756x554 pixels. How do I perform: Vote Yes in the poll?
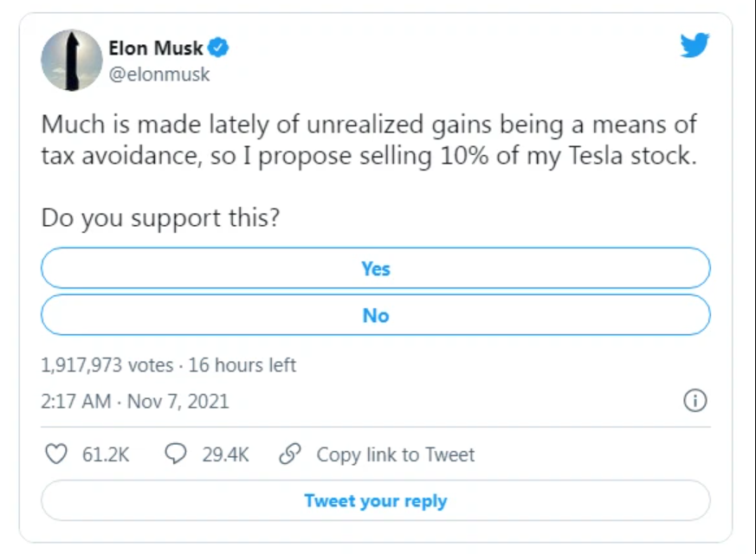click(376, 268)
